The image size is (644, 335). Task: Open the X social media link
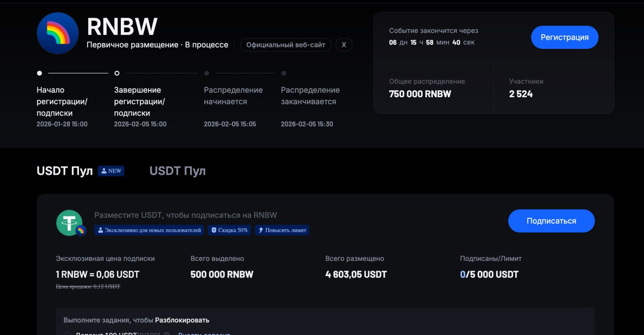point(344,45)
